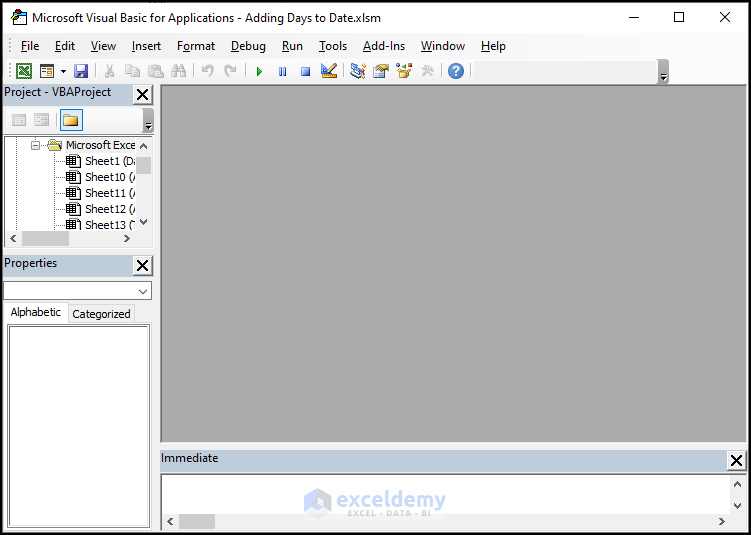Click the Redo arrow icon

tap(230, 71)
